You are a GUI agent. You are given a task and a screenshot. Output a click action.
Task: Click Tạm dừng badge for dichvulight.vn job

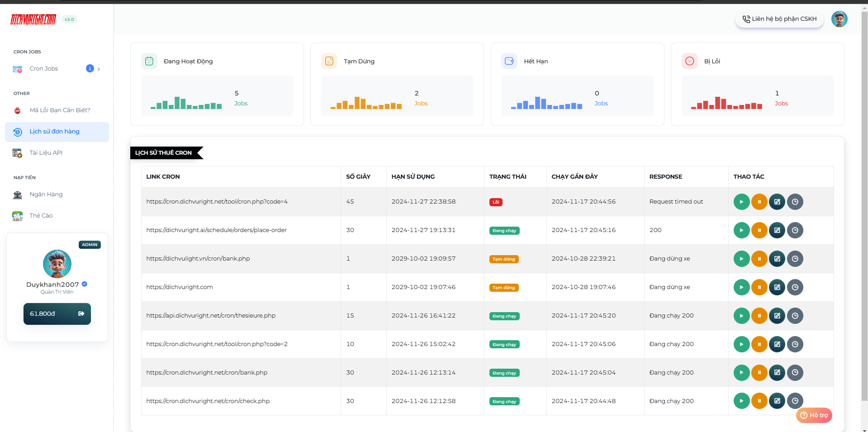[x=504, y=259]
